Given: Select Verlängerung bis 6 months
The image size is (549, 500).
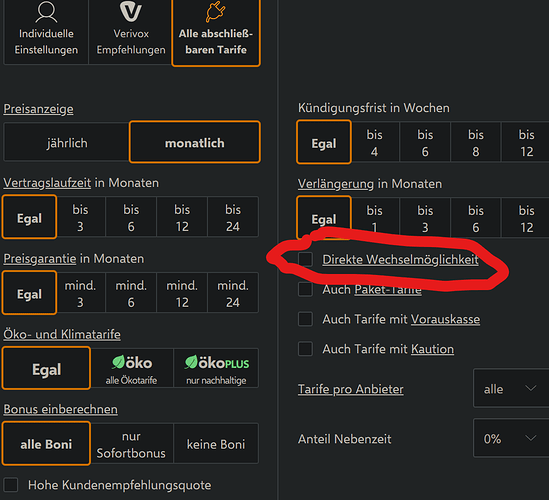Looking at the screenshot, I should click(476, 218).
